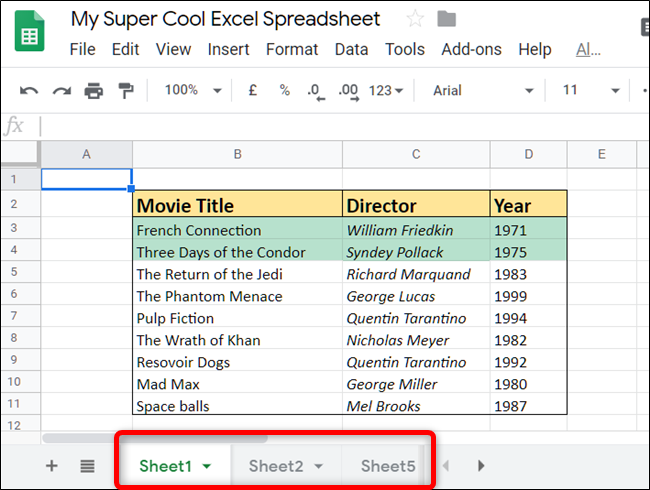The image size is (650, 490).
Task: Click the move to folder icon
Action: coord(446,20)
